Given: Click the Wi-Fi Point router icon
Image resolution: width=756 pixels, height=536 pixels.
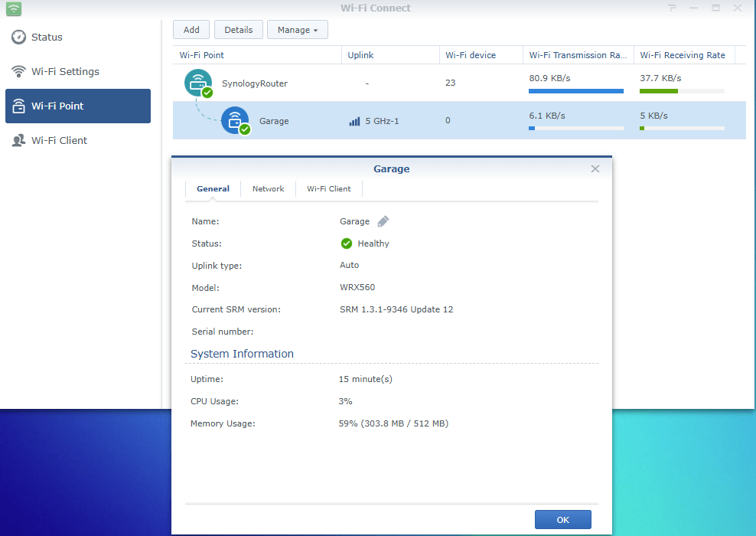Looking at the screenshot, I should [18, 106].
